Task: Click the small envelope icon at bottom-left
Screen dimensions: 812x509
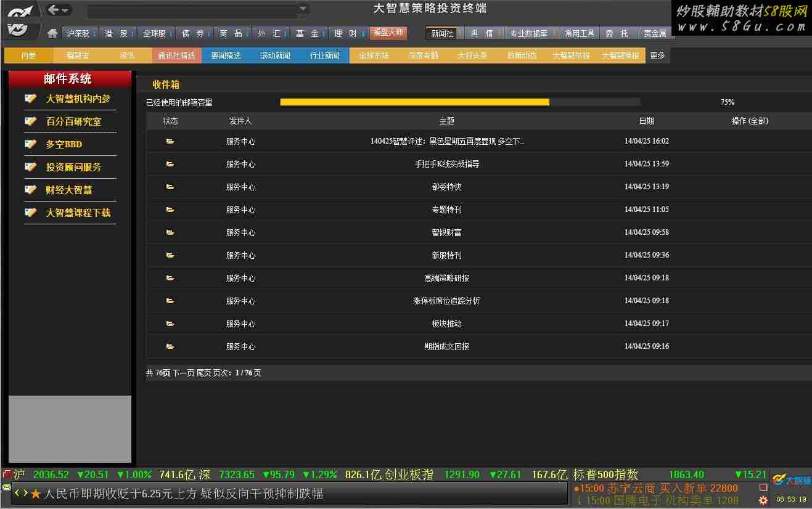Action: click(6, 487)
